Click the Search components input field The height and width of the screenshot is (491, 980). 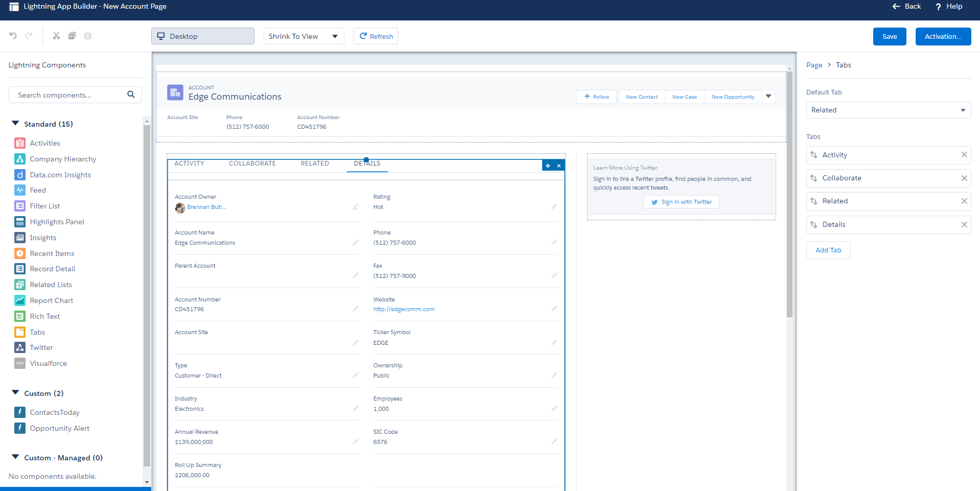click(x=69, y=95)
